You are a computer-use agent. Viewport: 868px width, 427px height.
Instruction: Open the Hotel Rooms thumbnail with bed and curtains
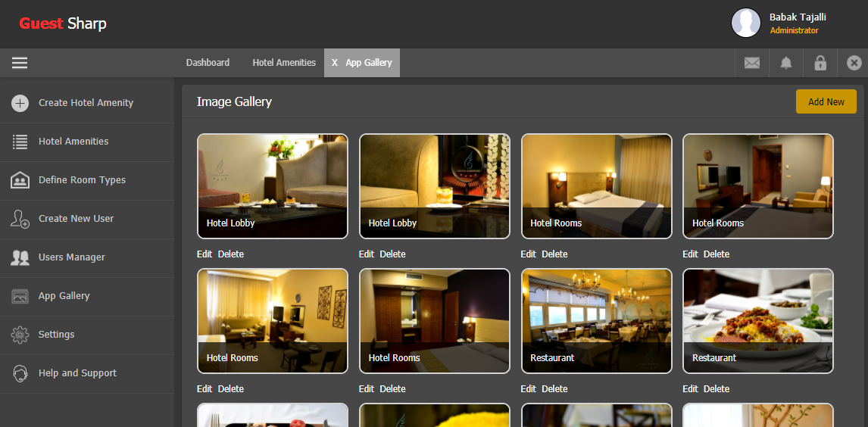pyautogui.click(x=596, y=185)
